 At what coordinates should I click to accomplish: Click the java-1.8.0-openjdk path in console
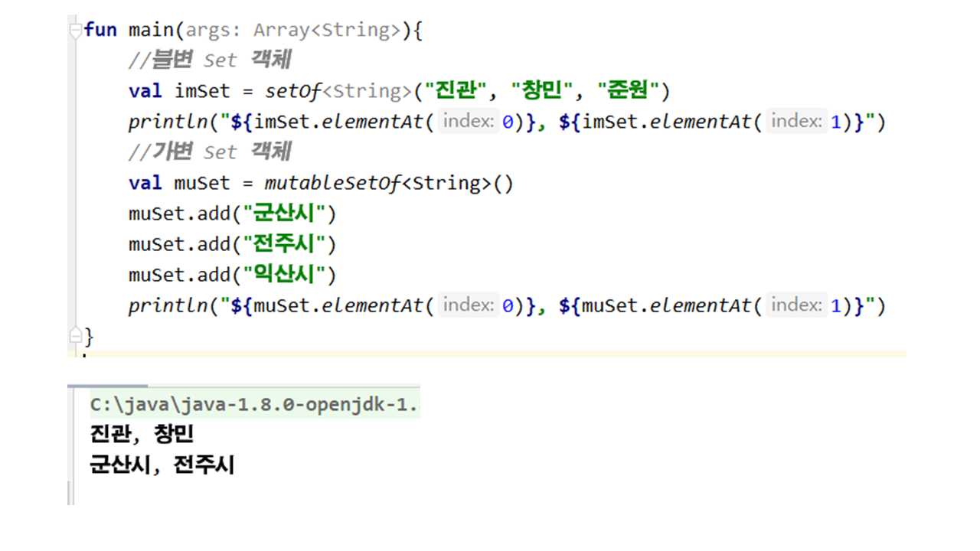click(254, 405)
